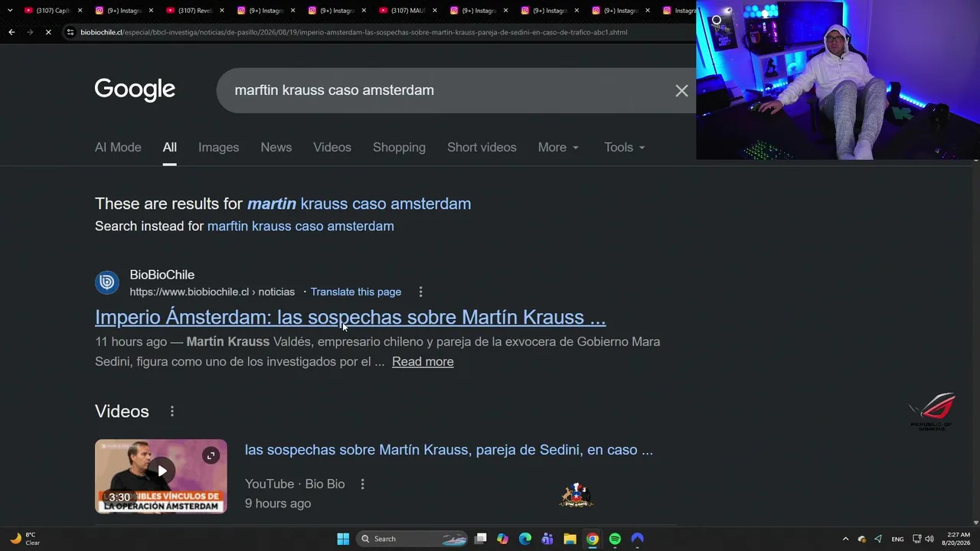This screenshot has width=980, height=551.
Task: Switch to the Images tab
Action: click(219, 148)
